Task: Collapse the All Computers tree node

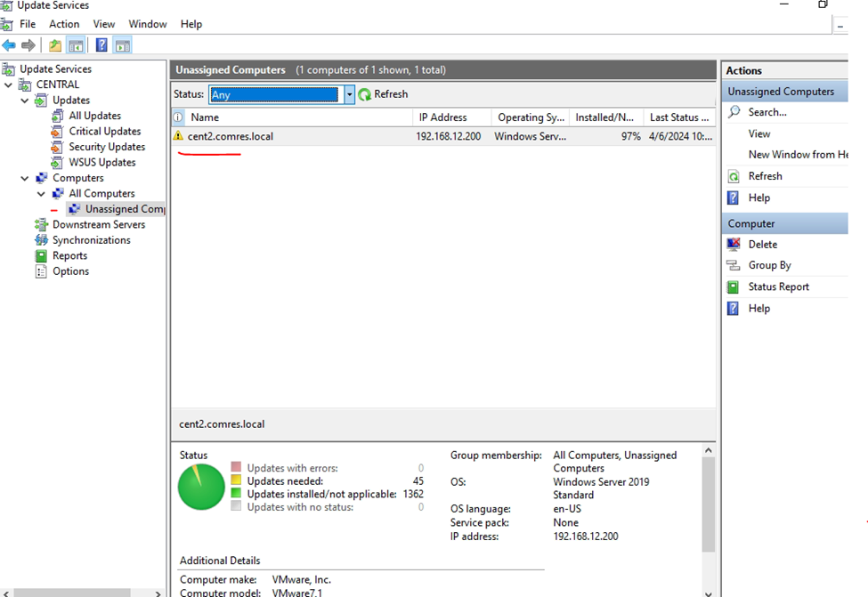Action: point(41,194)
